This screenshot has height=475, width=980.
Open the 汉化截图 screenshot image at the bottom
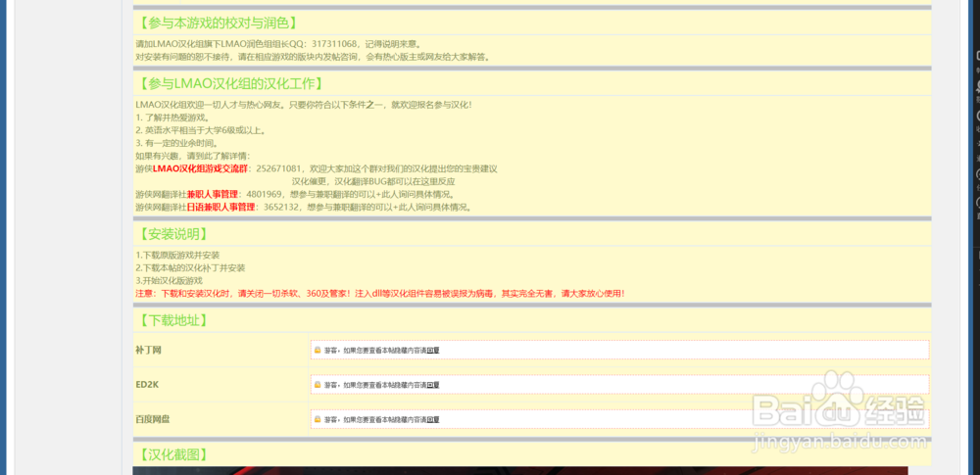point(520,471)
